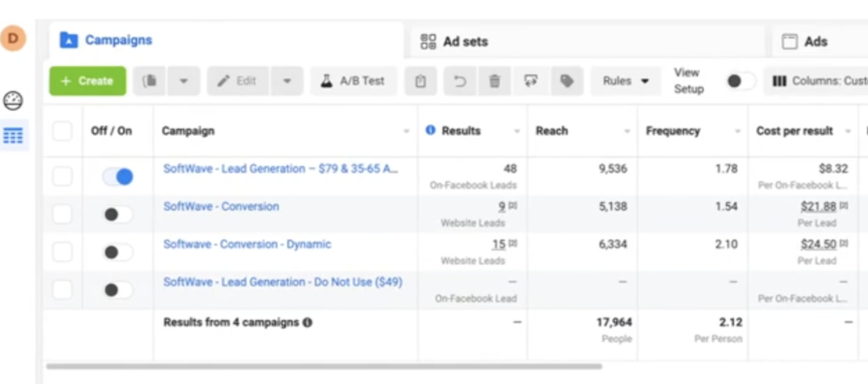This screenshot has width=868, height=384.
Task: Click the Undo arrow icon
Action: coord(460,81)
